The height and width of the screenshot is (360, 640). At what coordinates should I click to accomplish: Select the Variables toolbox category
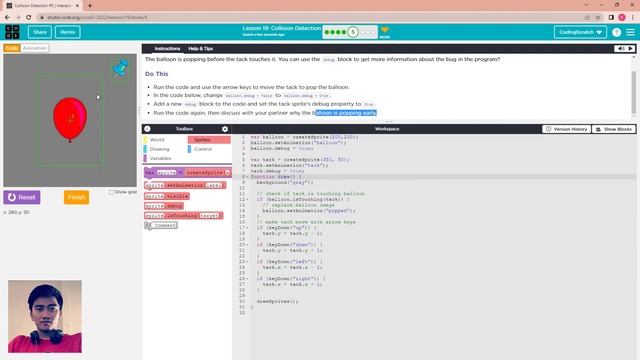pos(164,158)
